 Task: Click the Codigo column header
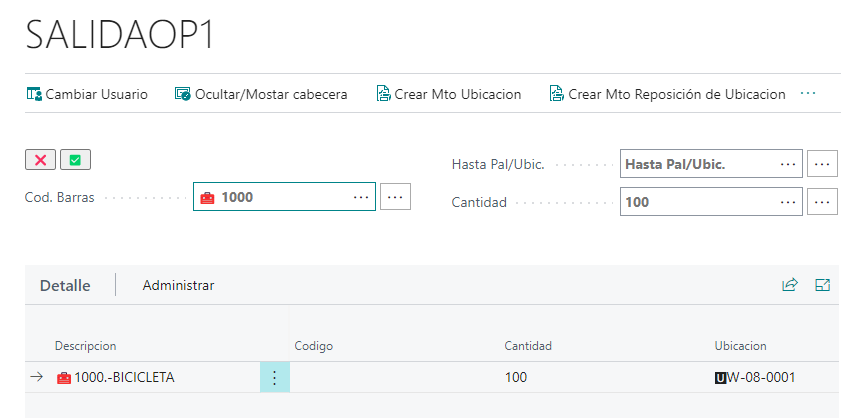tap(314, 346)
